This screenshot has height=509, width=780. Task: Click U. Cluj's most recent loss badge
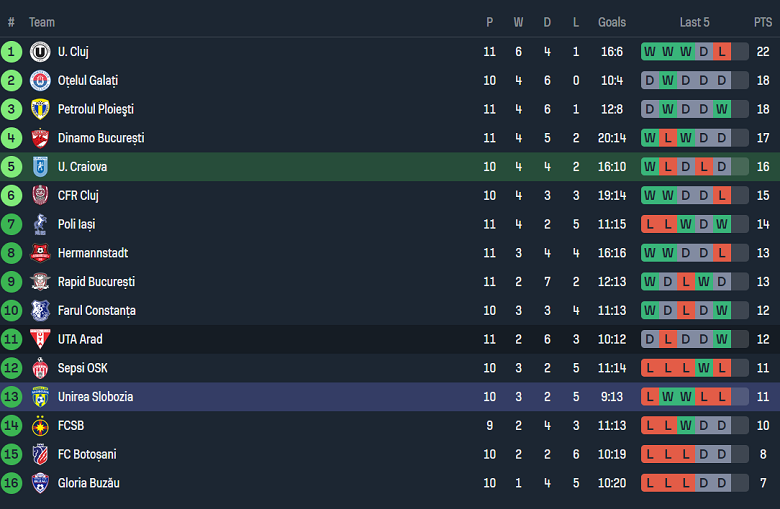coord(722,52)
